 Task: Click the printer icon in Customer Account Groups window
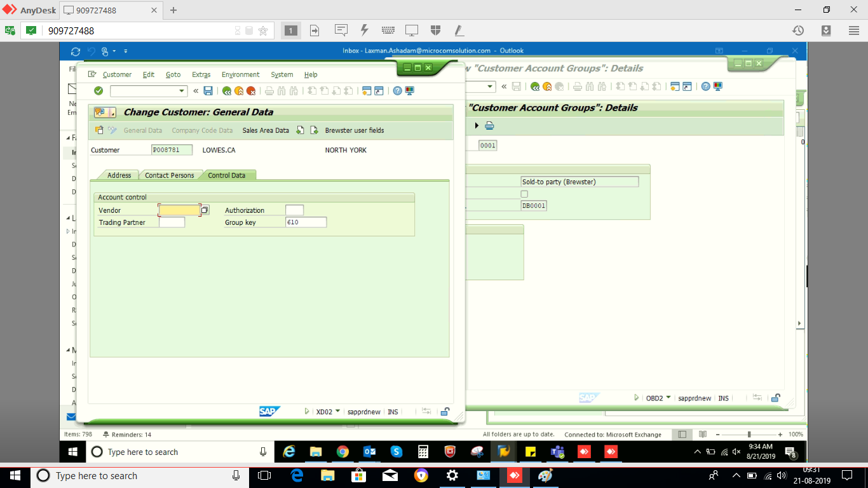(x=489, y=126)
